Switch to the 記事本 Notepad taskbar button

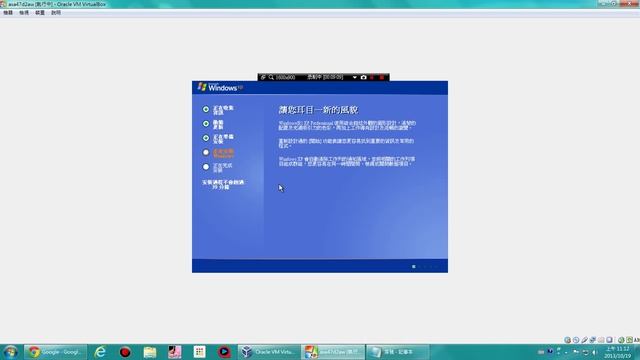pos(397,352)
